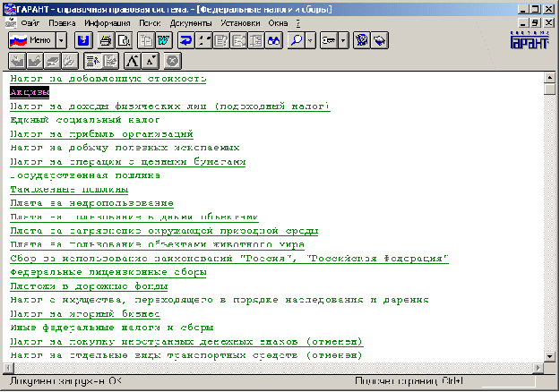Open link Плата за загрязнение окружающей природной среды
Screen dimensions: 560x392
point(164,231)
